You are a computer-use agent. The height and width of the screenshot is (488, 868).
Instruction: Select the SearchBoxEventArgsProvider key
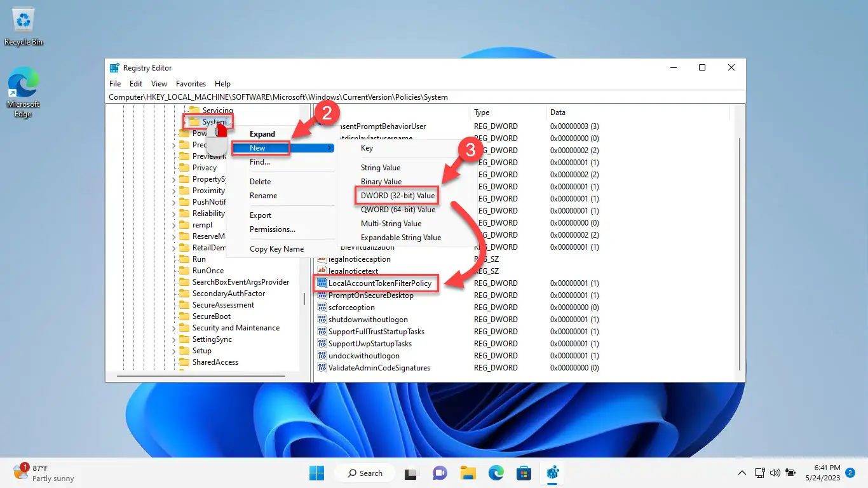(241, 282)
